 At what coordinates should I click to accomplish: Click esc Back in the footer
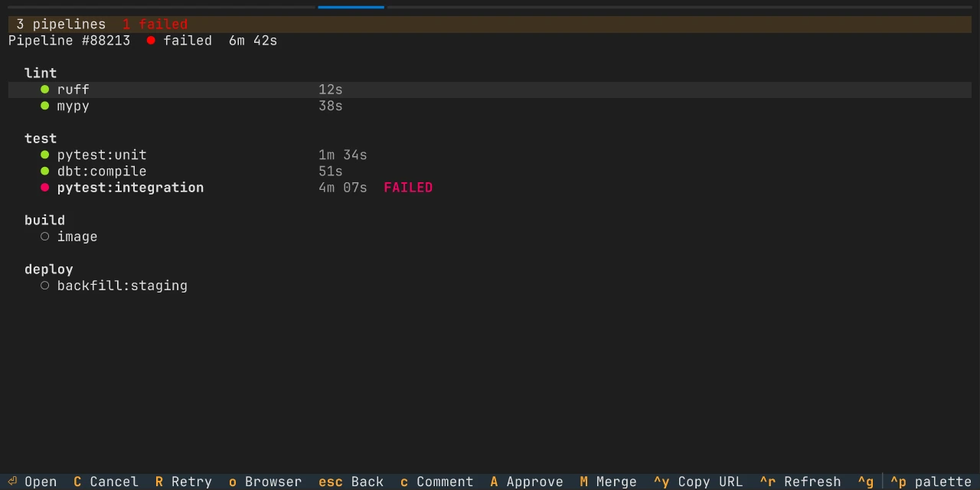351,482
